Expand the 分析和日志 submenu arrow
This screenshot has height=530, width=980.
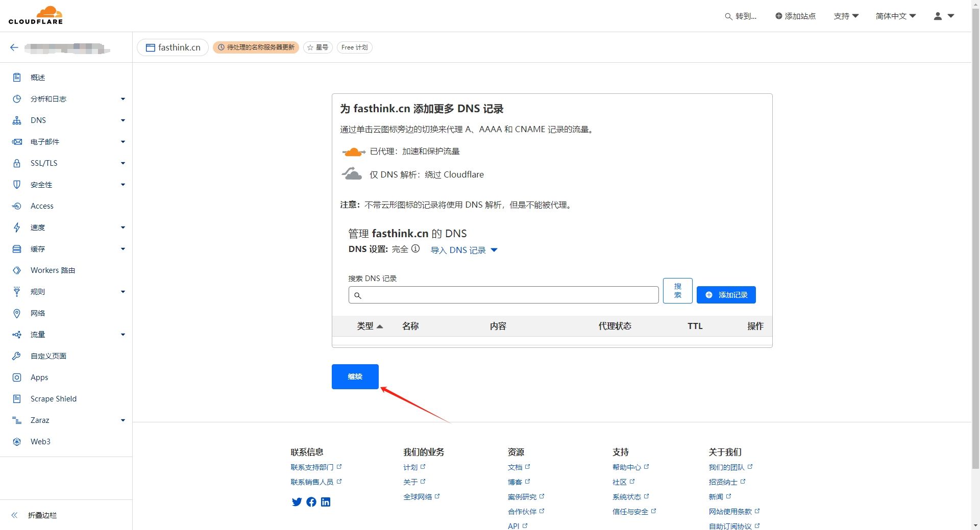coord(123,99)
